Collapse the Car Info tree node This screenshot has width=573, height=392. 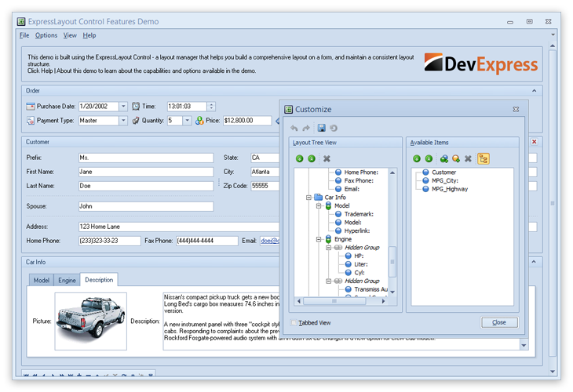(309, 198)
